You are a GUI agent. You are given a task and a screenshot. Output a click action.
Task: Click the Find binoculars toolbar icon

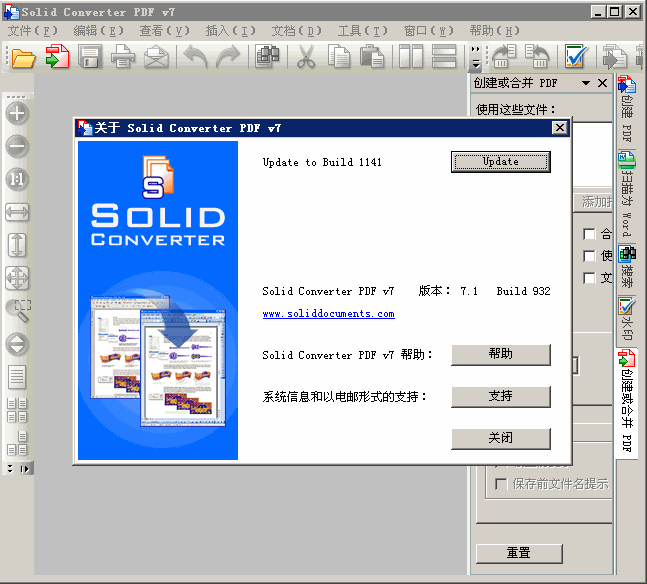click(x=267, y=57)
